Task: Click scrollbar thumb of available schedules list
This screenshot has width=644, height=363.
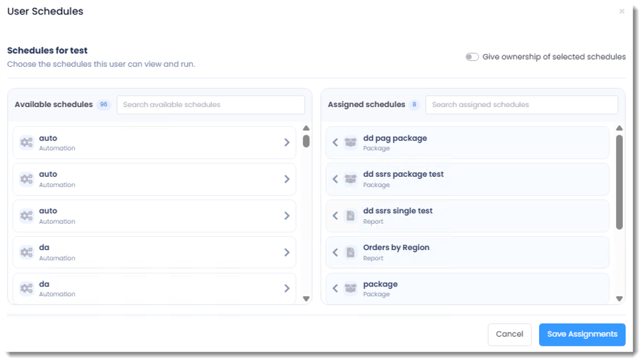Action: tap(306, 141)
